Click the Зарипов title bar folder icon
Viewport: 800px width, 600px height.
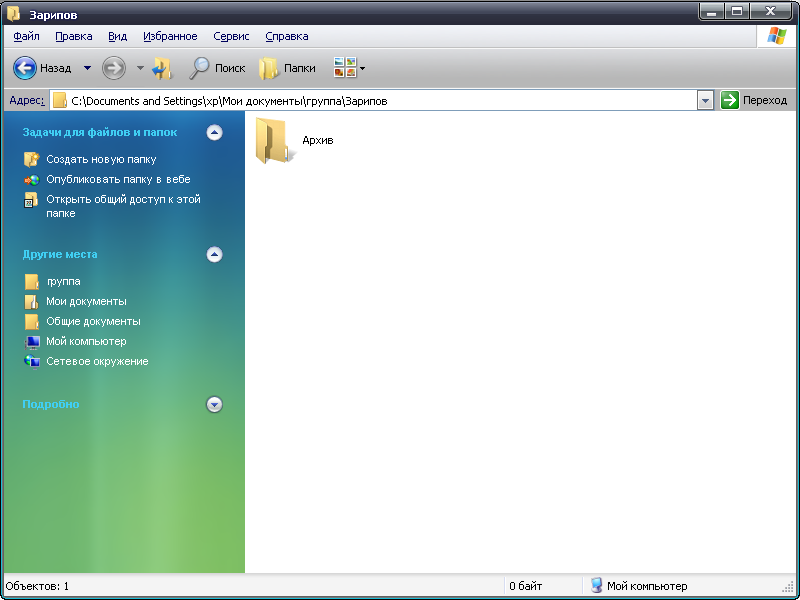pyautogui.click(x=13, y=14)
